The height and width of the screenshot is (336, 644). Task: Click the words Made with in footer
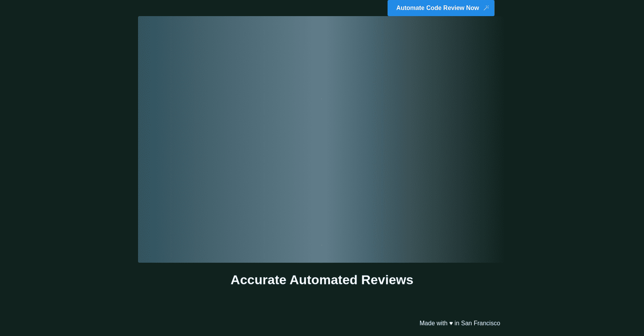433,323
